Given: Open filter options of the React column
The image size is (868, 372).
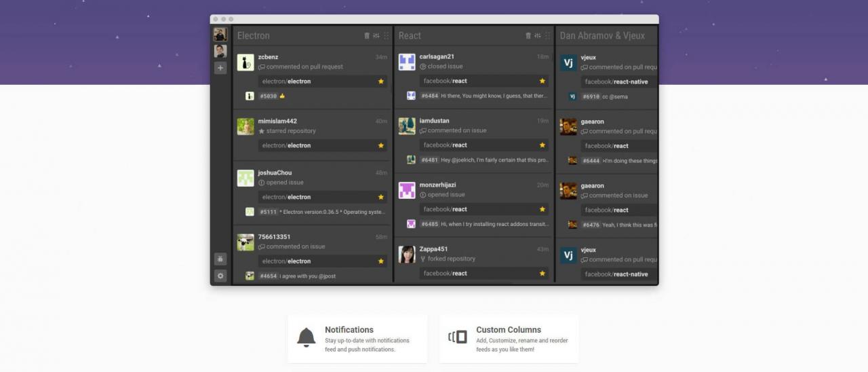Looking at the screenshot, I should pyautogui.click(x=538, y=36).
